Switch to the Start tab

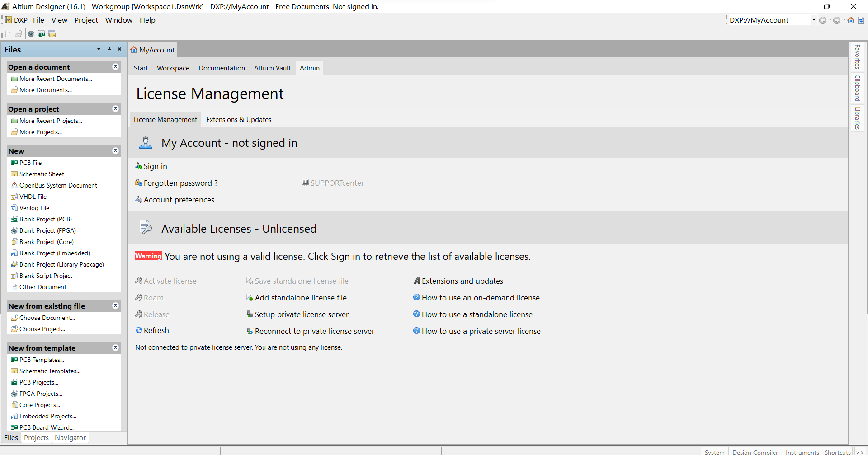[x=141, y=68]
